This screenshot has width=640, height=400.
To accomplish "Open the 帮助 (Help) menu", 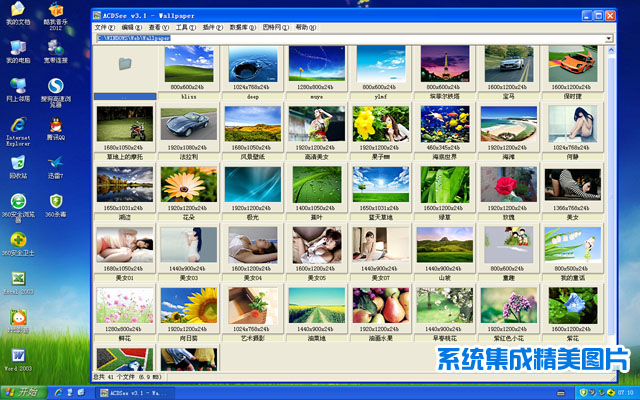I will point(306,27).
